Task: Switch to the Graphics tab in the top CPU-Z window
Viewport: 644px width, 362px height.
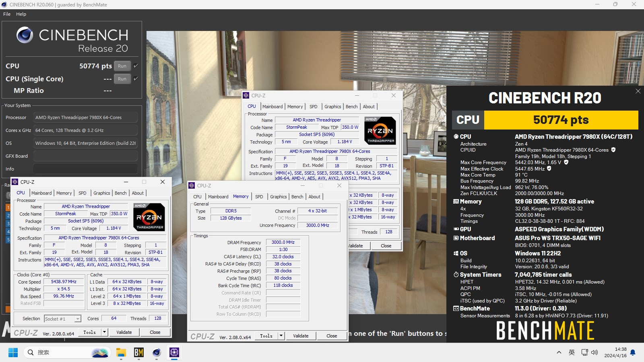Action: pyautogui.click(x=333, y=107)
